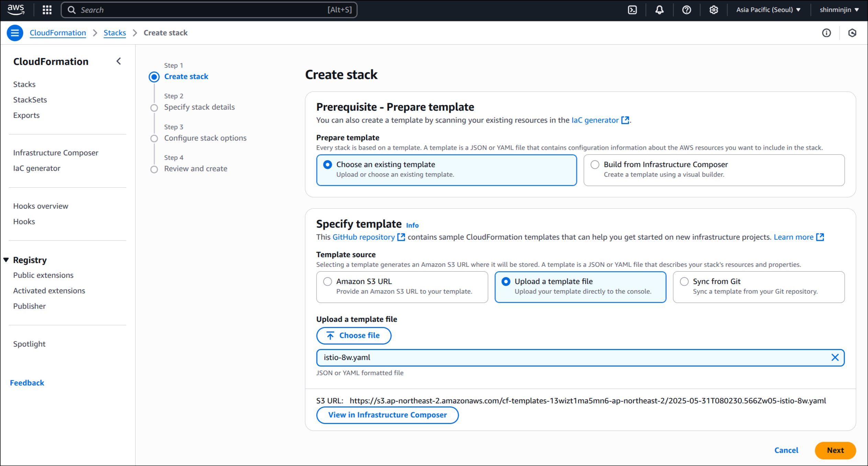Open Hooks in the sidebar

click(24, 221)
